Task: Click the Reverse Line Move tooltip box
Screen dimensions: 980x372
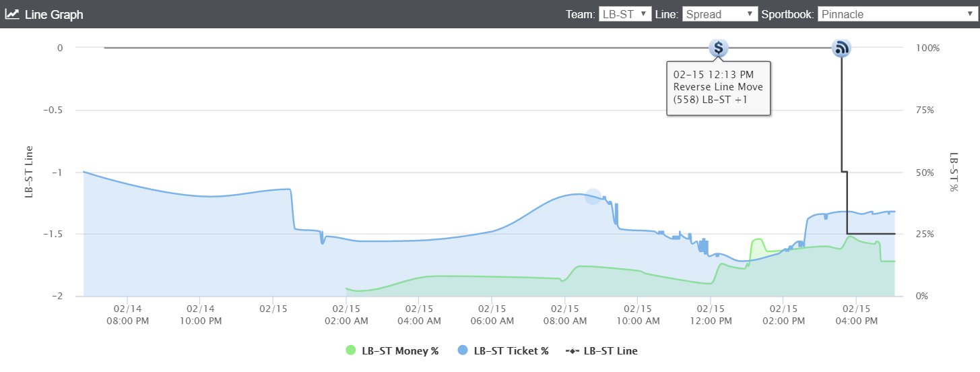Action: click(x=719, y=88)
